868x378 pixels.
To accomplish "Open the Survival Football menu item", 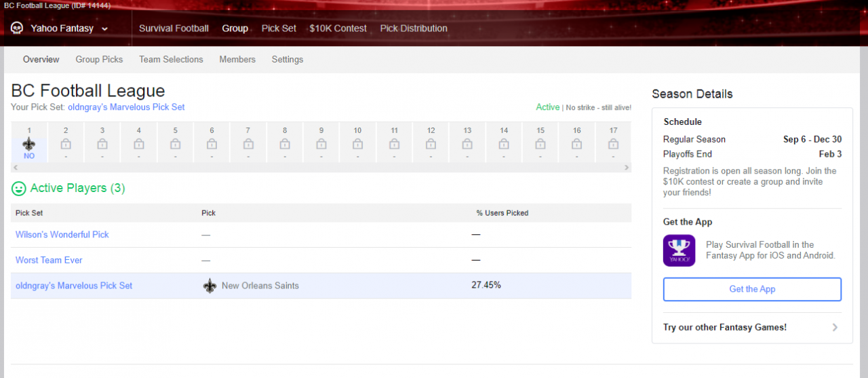I will [x=174, y=29].
